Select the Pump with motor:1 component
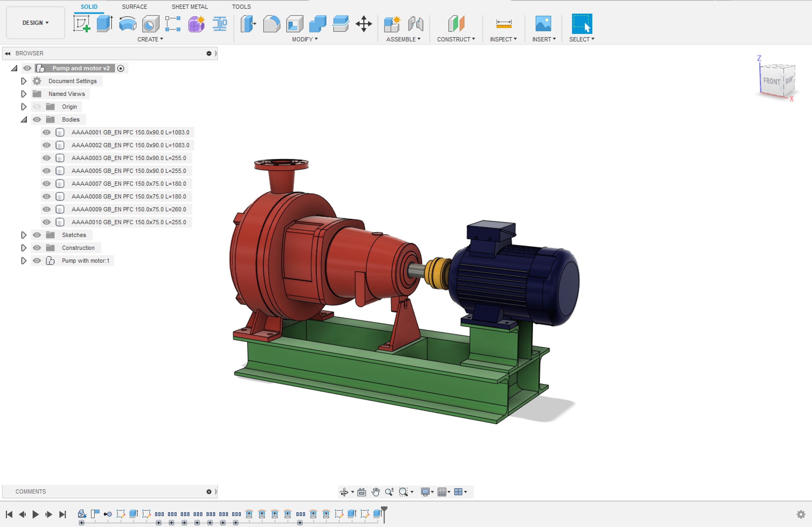Screen dimensions: 812x527 click(x=85, y=261)
